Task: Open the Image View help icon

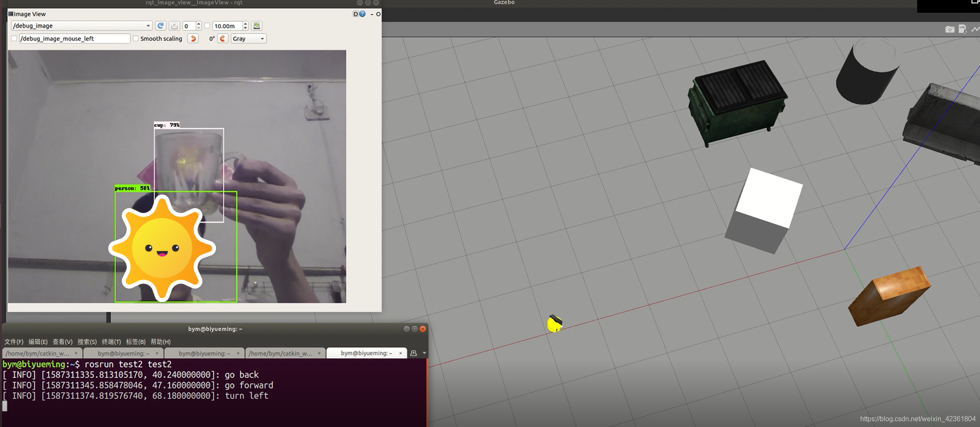Action: click(x=362, y=14)
